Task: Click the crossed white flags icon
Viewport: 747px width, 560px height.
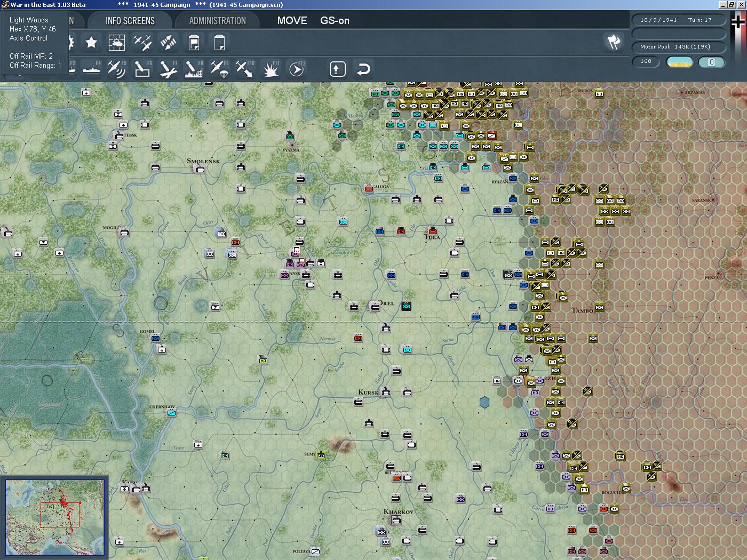Action: click(x=614, y=42)
